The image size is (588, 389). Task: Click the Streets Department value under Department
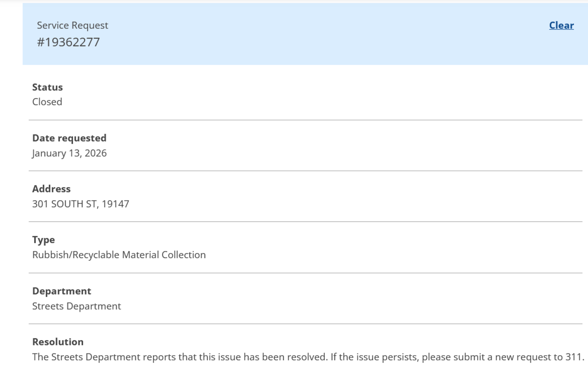point(76,306)
